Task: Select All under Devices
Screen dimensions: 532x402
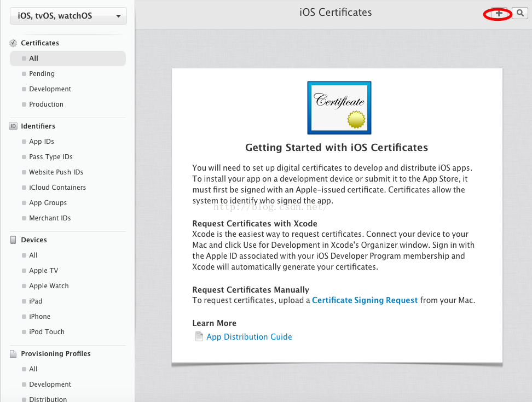Action: tap(33, 255)
